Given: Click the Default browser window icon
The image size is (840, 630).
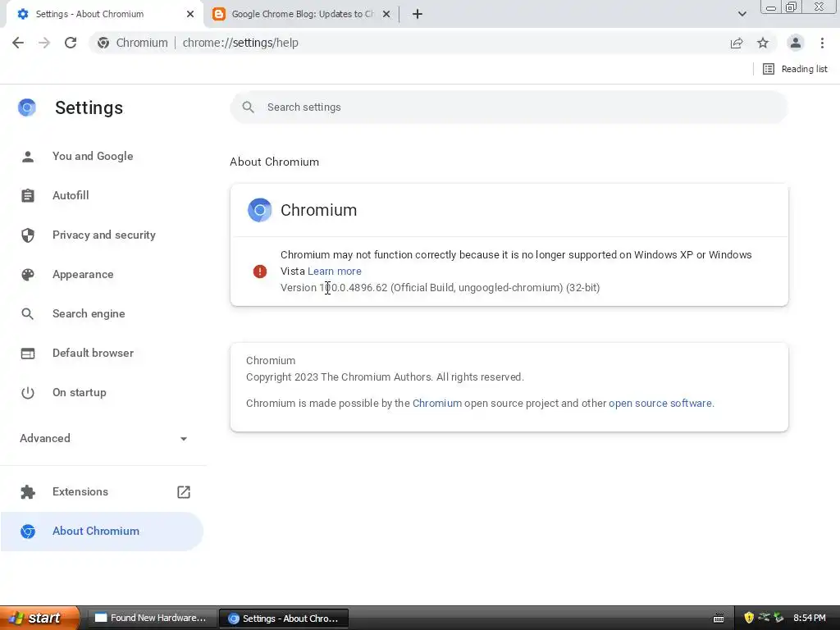Looking at the screenshot, I should [28, 354].
